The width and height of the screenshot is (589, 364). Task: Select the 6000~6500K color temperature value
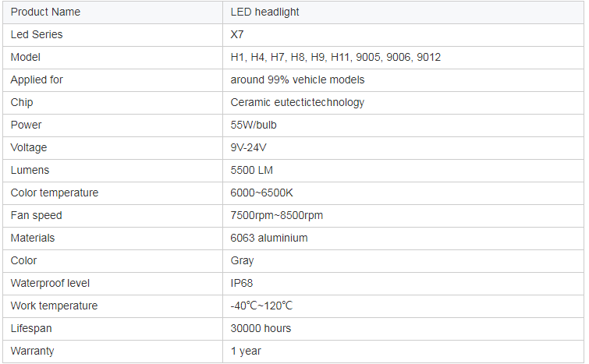click(x=261, y=193)
